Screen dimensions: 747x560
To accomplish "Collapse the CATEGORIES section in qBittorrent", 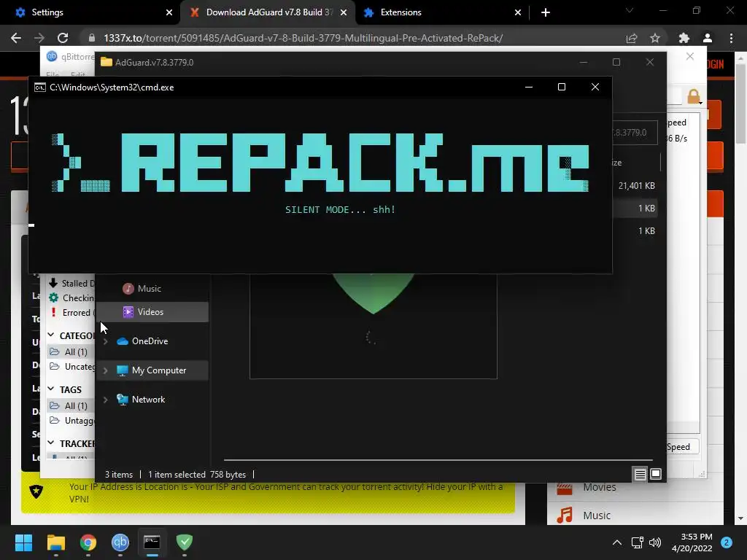I will tap(51, 335).
